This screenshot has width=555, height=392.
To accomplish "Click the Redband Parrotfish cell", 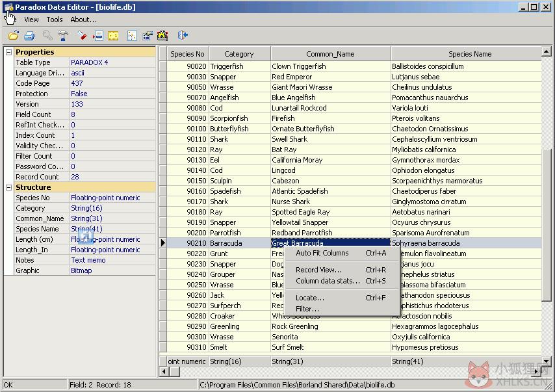I will 331,233.
